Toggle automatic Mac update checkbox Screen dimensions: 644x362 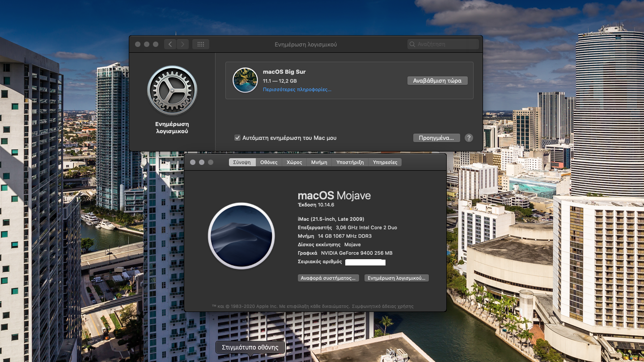click(x=237, y=138)
